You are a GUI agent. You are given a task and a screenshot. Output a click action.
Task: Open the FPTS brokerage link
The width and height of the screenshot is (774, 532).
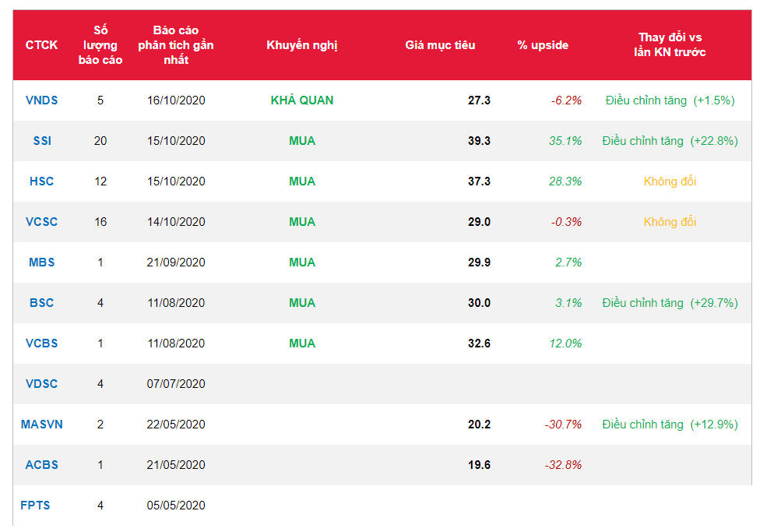click(35, 506)
